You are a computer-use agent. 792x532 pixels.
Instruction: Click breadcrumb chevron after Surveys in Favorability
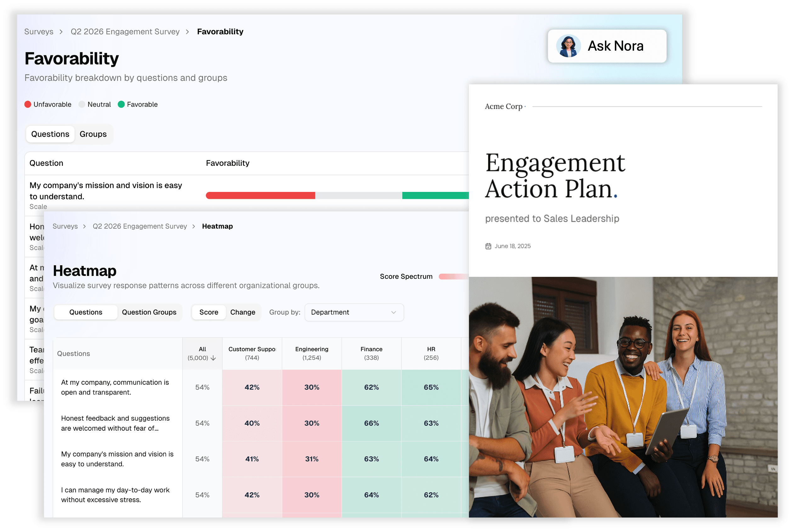[61, 32]
